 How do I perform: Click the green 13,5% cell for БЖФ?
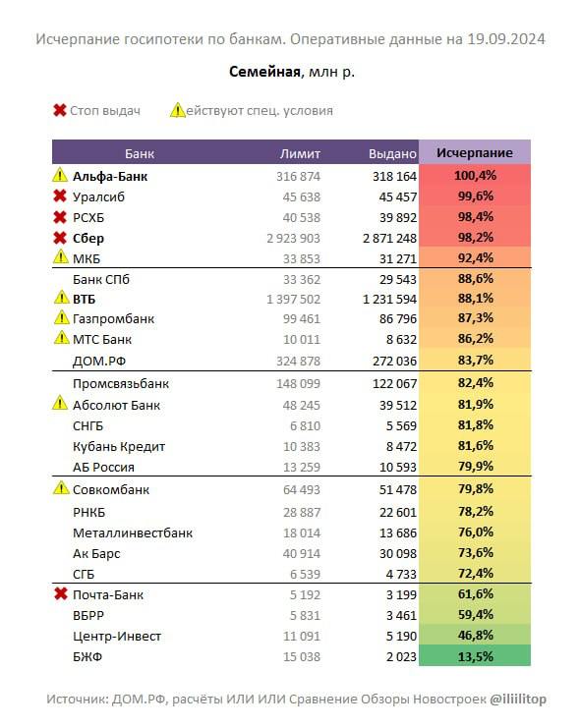pos(475,656)
